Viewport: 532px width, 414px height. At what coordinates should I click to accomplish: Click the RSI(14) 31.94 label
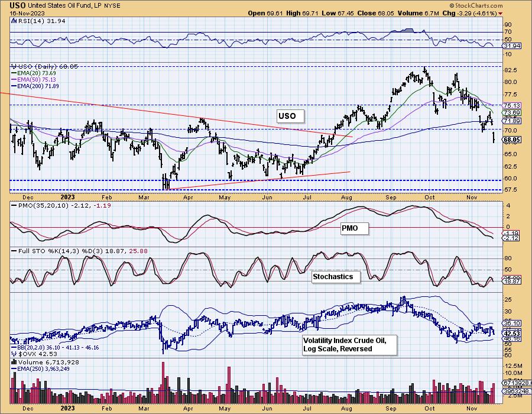pyautogui.click(x=41, y=21)
